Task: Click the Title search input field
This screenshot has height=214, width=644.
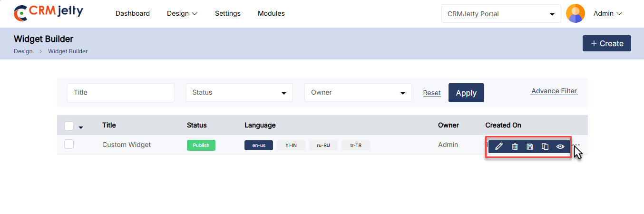Action: click(x=121, y=93)
